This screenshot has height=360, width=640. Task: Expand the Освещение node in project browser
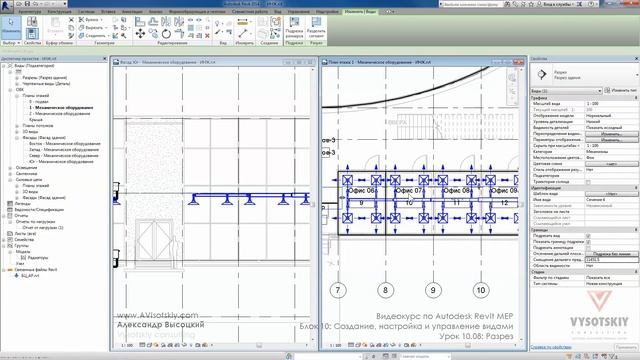coord(10,168)
